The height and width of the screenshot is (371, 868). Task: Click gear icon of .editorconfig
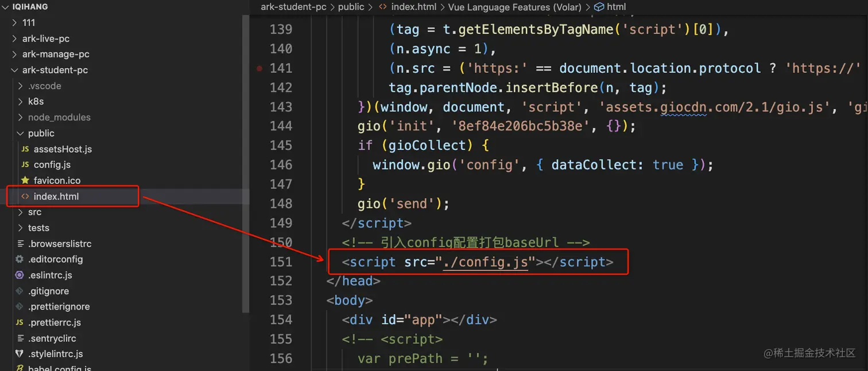pos(20,259)
